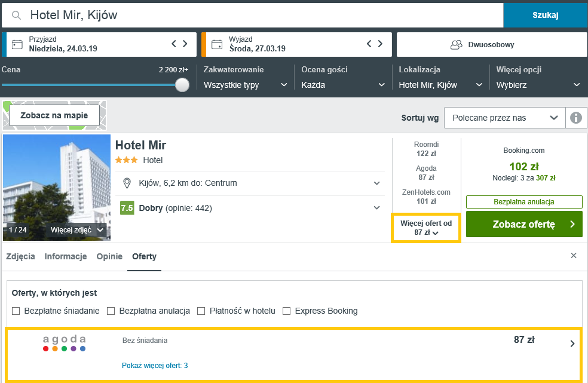
Task: Click the Bez śniadania text
Action: click(145, 341)
